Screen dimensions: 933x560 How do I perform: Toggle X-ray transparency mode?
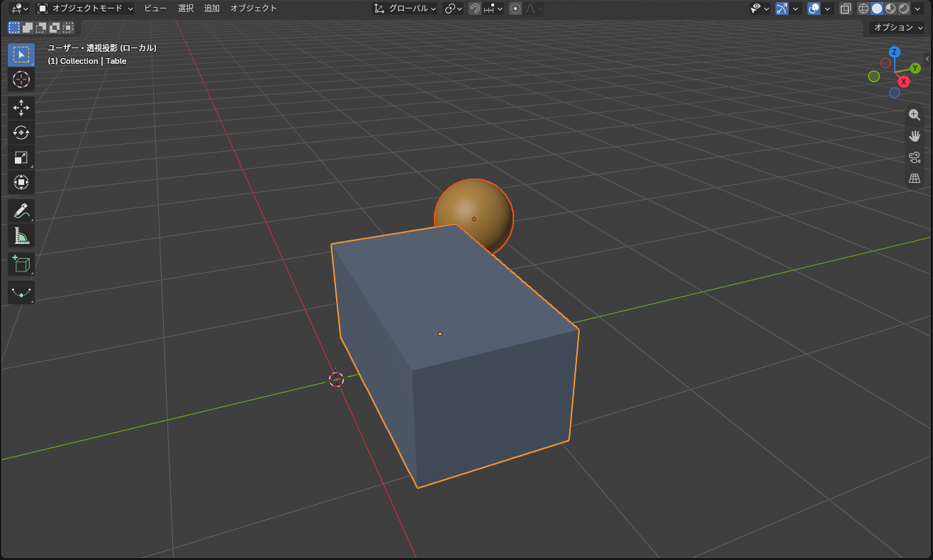point(846,9)
